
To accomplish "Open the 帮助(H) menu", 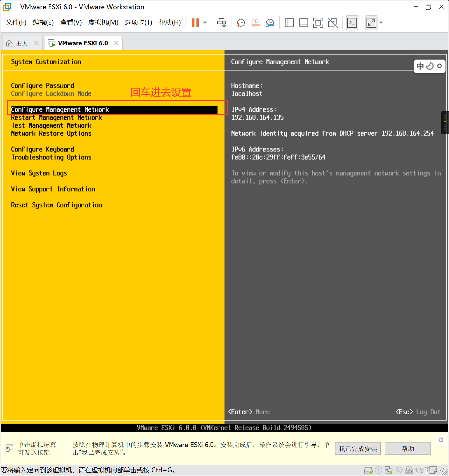I will pos(170,22).
